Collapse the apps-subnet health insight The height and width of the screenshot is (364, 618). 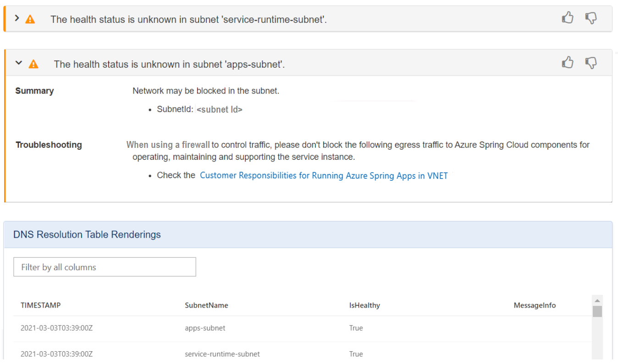[19, 63]
